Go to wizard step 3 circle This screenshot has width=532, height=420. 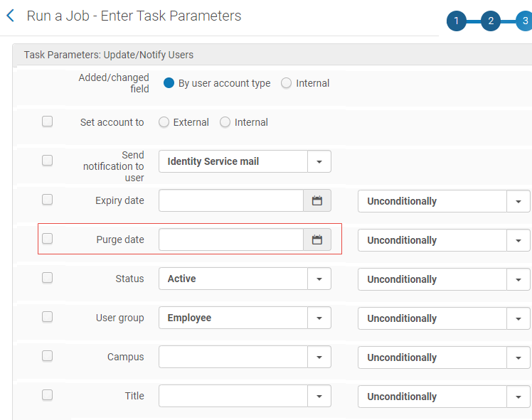click(x=525, y=21)
